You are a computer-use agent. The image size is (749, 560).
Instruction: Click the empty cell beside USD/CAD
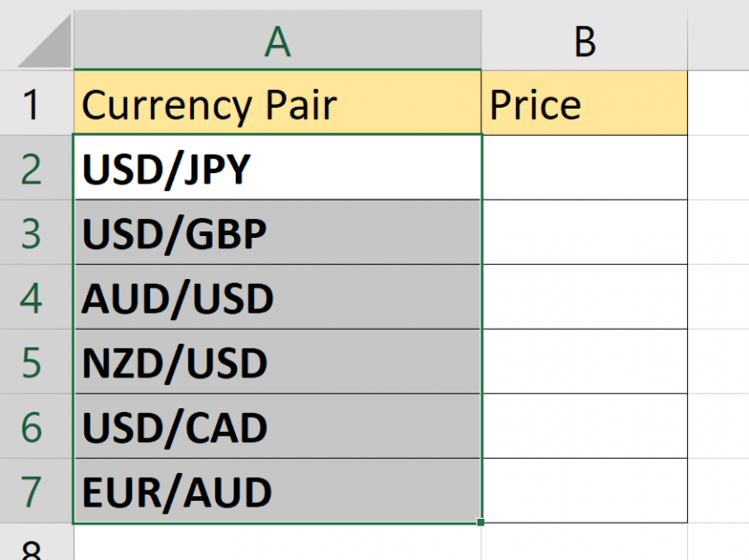click(583, 427)
